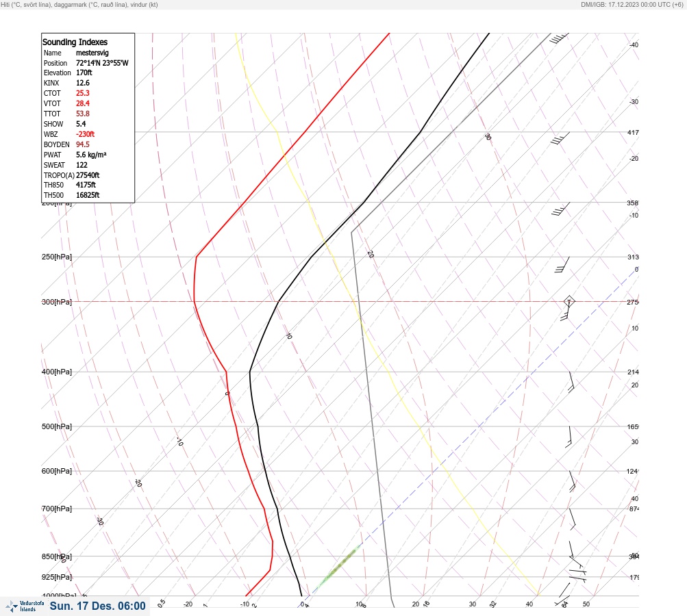The width and height of the screenshot is (687, 616).
Task: Click the 850[hPa] pressure label
Action: [x=57, y=556]
